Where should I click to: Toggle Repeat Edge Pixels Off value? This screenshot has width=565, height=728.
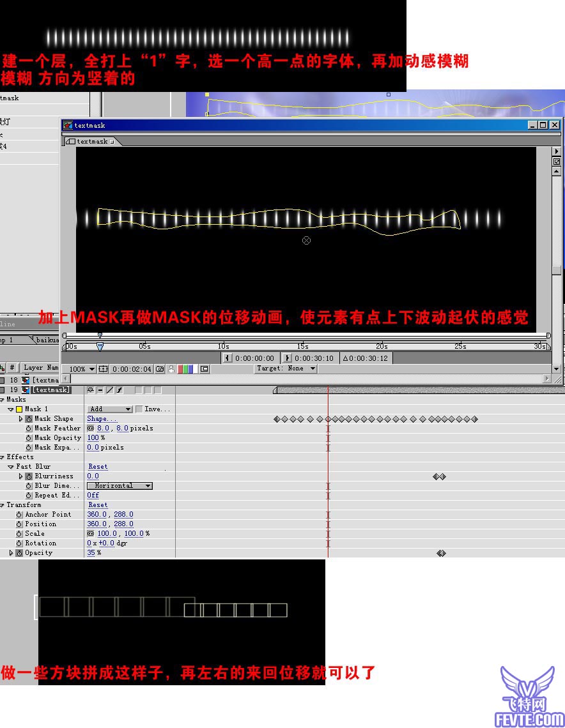point(93,496)
